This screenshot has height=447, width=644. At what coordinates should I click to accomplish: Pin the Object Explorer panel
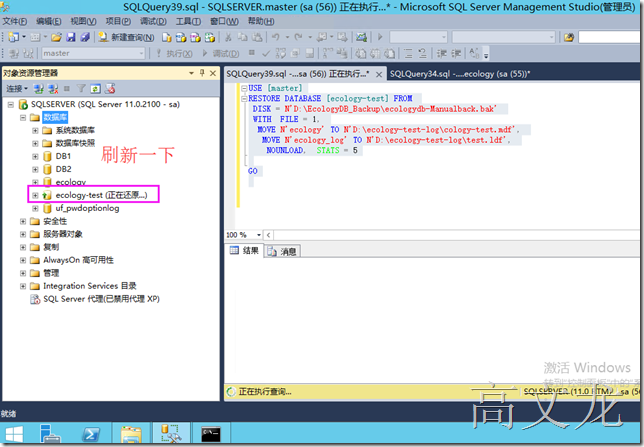point(202,73)
